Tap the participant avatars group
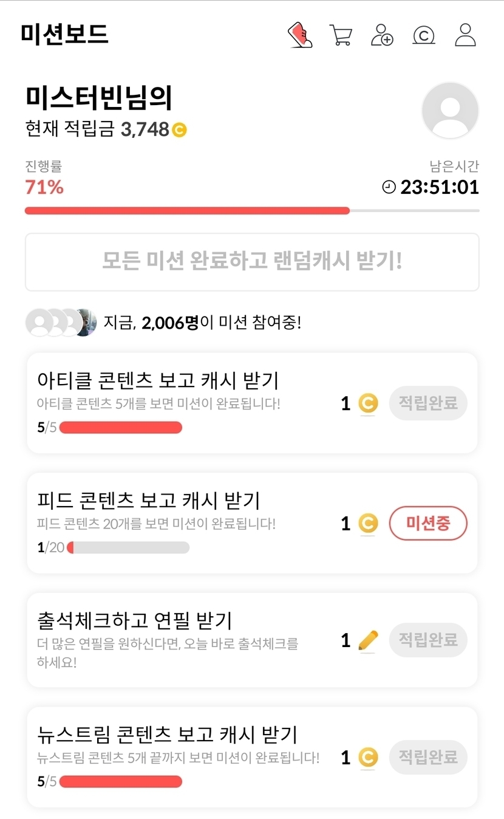This screenshot has width=504, height=819. pyautogui.click(x=61, y=323)
